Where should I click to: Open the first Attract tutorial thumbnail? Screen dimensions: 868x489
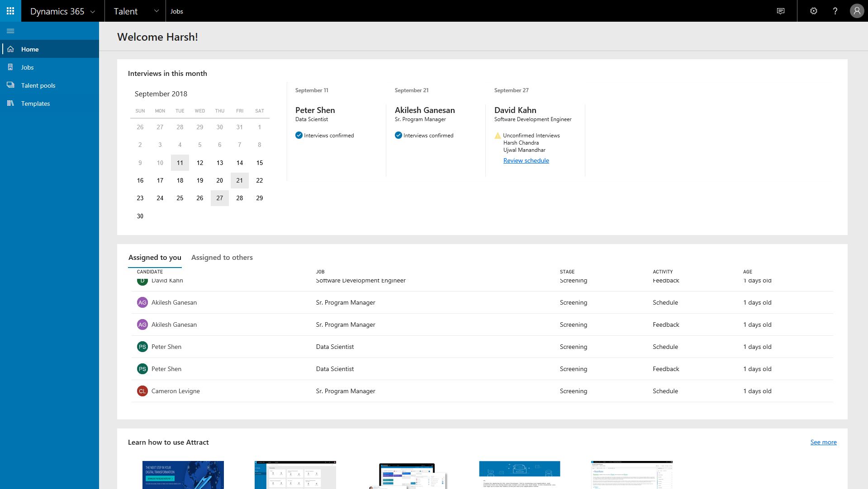coord(183,475)
